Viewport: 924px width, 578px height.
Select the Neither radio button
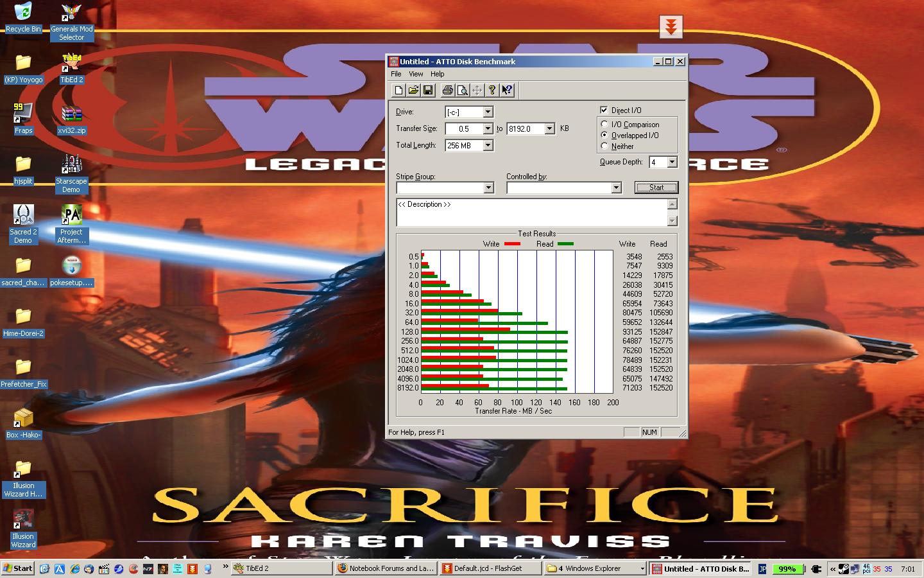click(x=604, y=146)
